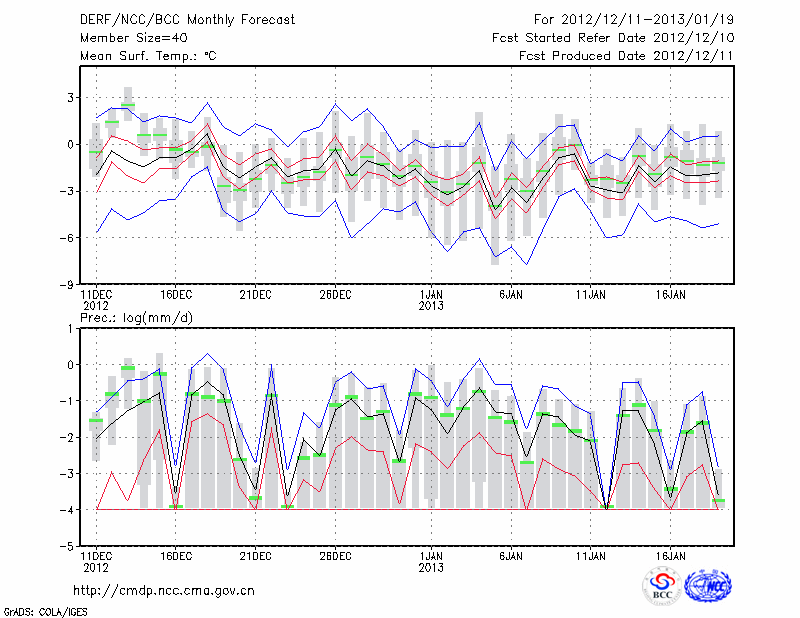Click the Prec.: log(mm/d) label
Screen dimensions: 800x618
pos(138,318)
